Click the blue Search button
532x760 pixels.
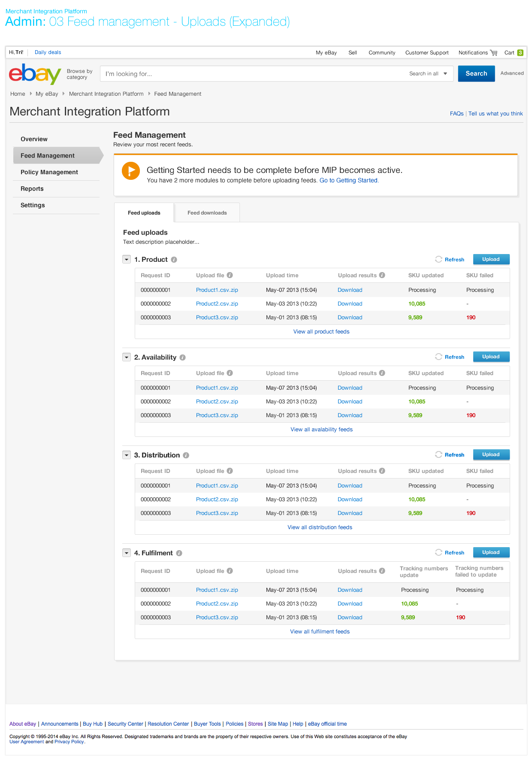pos(476,74)
